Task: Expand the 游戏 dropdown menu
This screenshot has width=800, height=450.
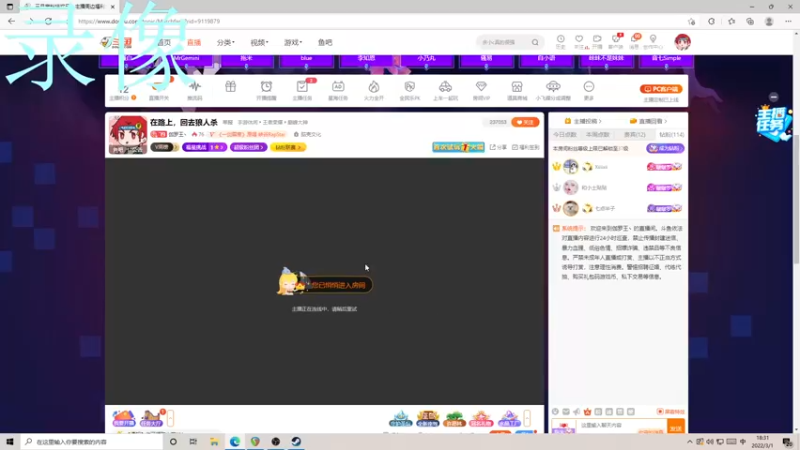Action: 293,42
